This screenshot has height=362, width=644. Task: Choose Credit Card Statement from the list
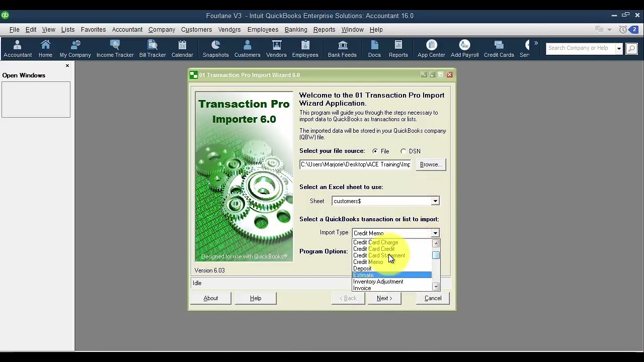pos(379,255)
